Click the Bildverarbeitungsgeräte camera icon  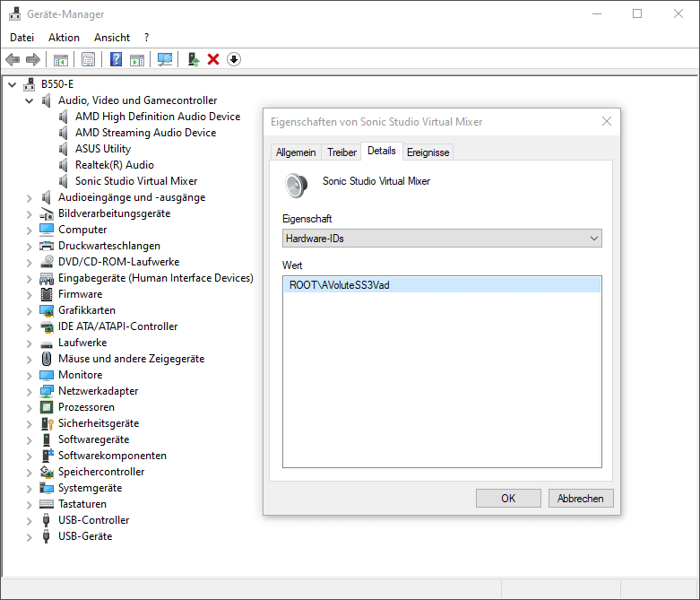click(x=47, y=213)
